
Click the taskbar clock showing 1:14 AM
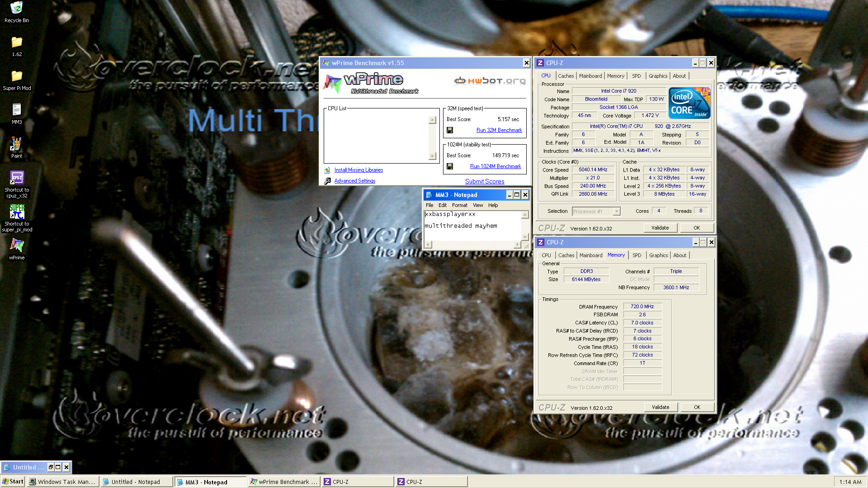(850, 482)
